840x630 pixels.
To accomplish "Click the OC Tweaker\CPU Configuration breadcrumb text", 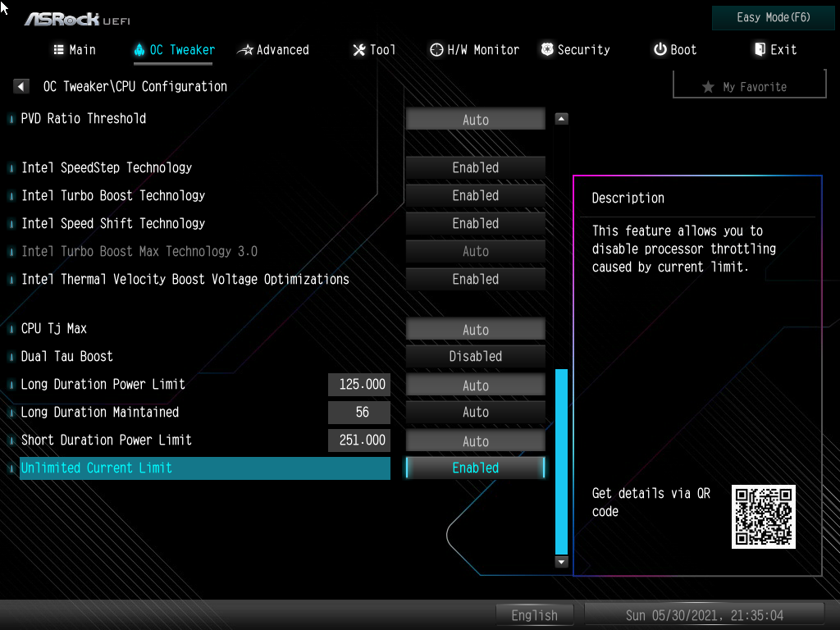I will coord(135,86).
